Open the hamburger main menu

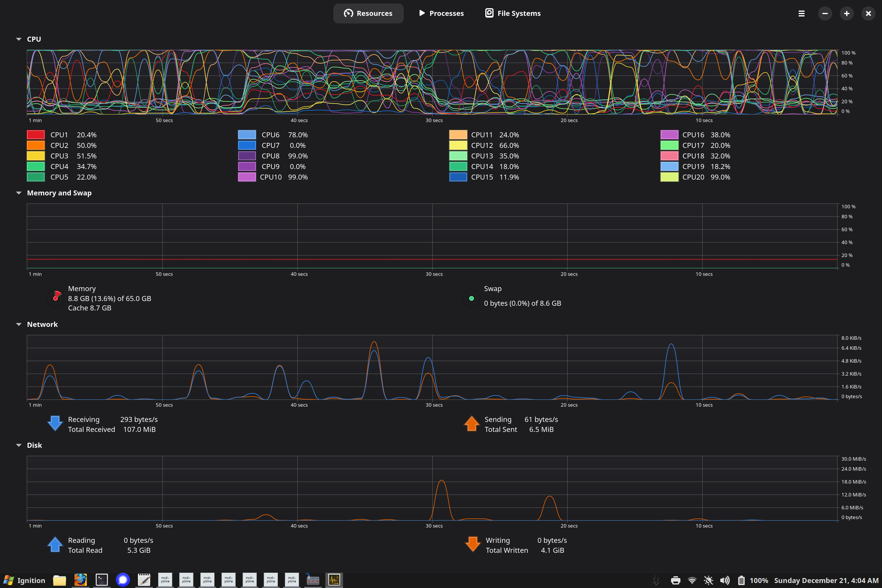tap(801, 13)
